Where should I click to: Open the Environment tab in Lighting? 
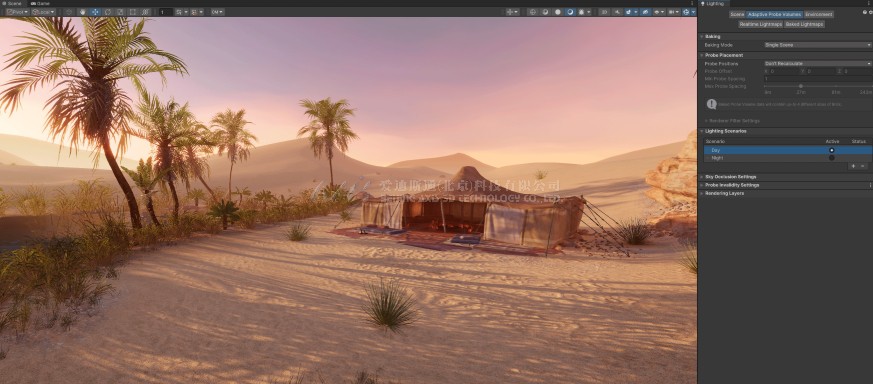tap(818, 14)
